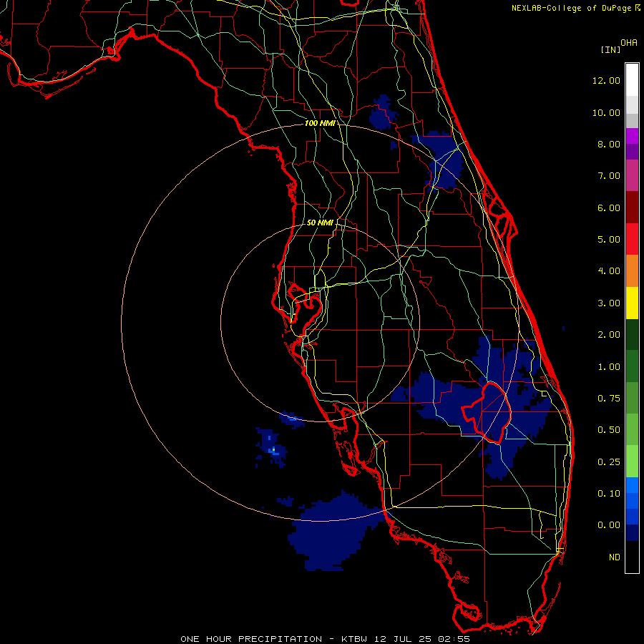The image size is (644, 644).
Task: Click the yellow legend color block
Action: click(x=632, y=303)
